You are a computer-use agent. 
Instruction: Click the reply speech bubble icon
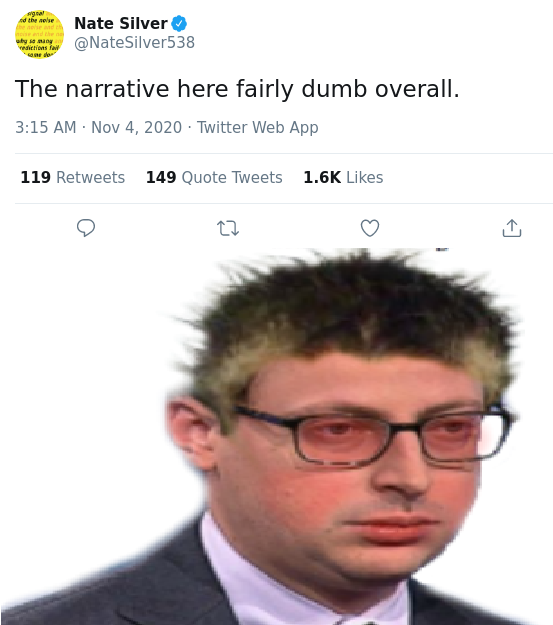click(x=86, y=228)
